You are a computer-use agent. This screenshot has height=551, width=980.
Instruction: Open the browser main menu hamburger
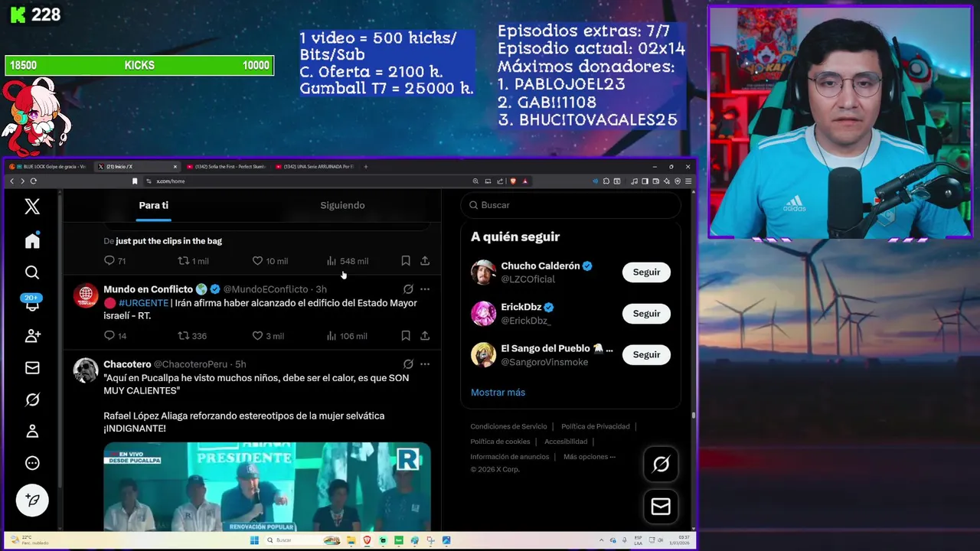coord(688,181)
